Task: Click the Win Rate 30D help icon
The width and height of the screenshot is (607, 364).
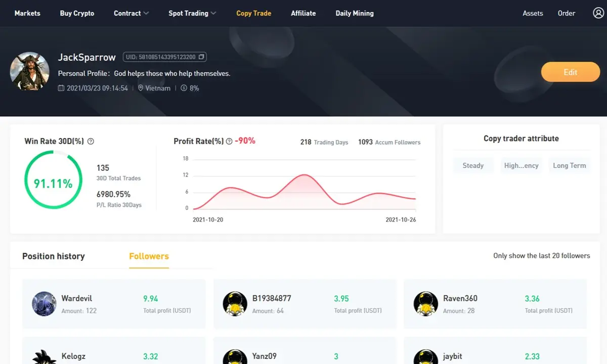Action: tap(91, 142)
